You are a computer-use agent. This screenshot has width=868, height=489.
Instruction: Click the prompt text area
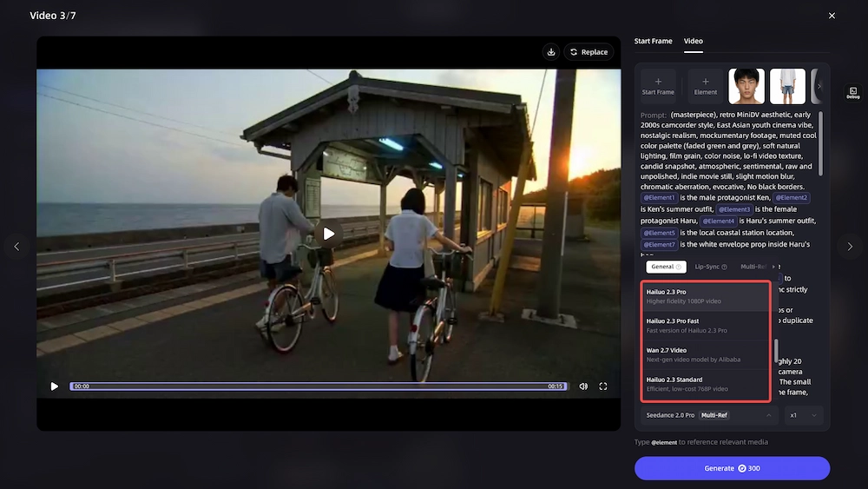728,182
